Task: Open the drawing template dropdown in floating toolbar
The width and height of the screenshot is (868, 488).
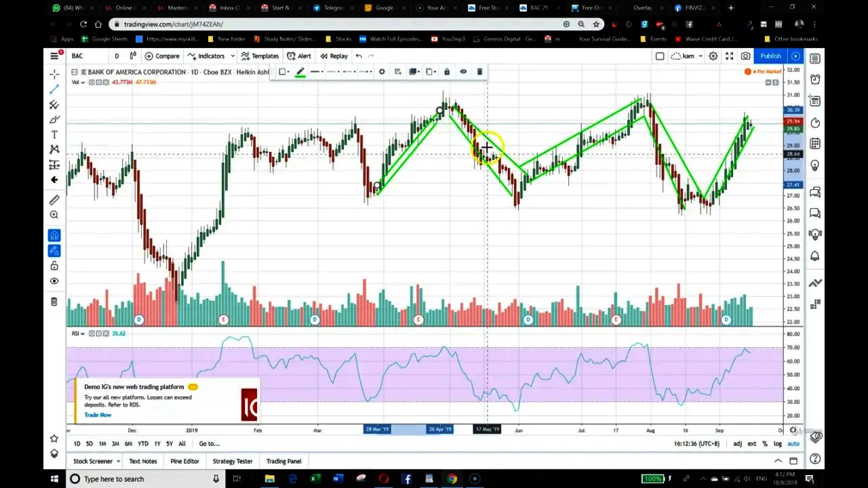Action: (x=283, y=72)
